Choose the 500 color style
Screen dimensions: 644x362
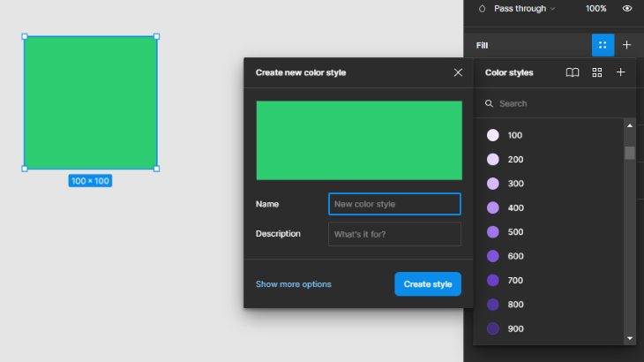pos(549,231)
